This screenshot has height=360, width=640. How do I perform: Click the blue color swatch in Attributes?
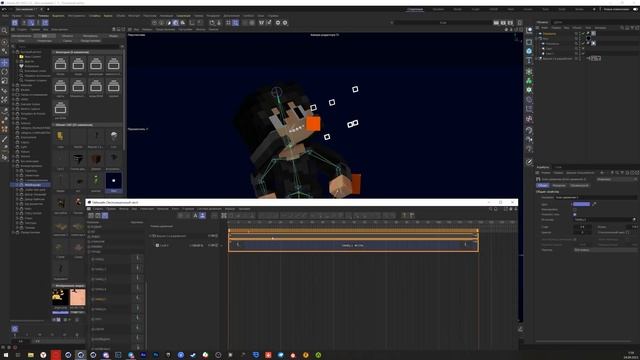581,204
